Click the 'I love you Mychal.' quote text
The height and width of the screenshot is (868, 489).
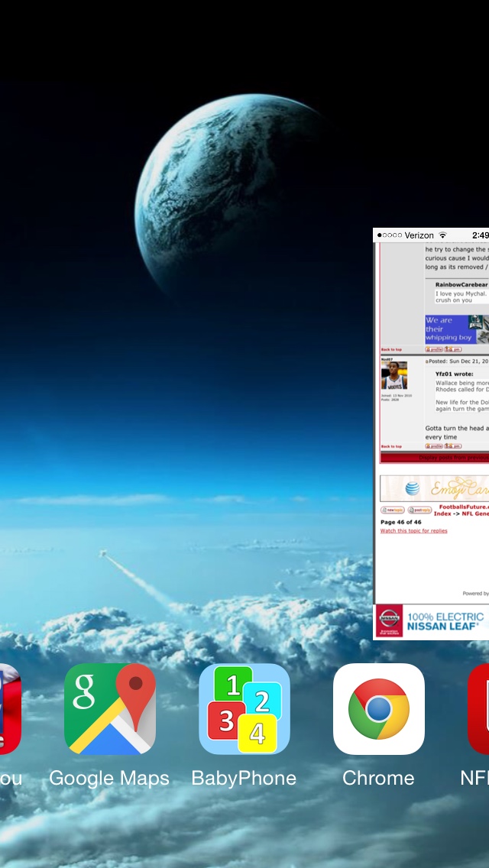pyautogui.click(x=461, y=293)
